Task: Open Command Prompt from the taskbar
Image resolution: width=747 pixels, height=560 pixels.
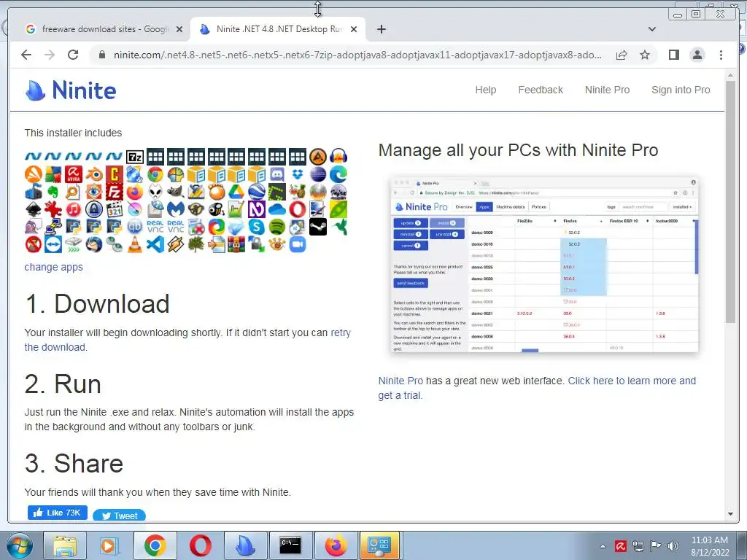Action: coord(290,545)
